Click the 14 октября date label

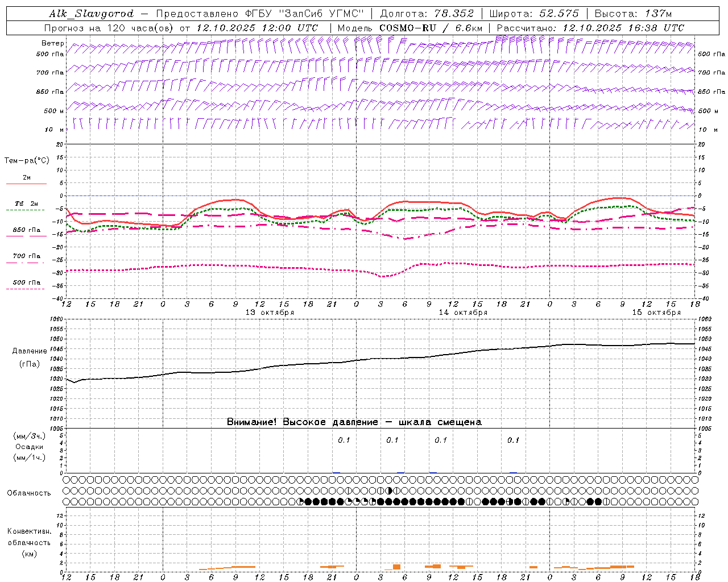[x=463, y=313]
